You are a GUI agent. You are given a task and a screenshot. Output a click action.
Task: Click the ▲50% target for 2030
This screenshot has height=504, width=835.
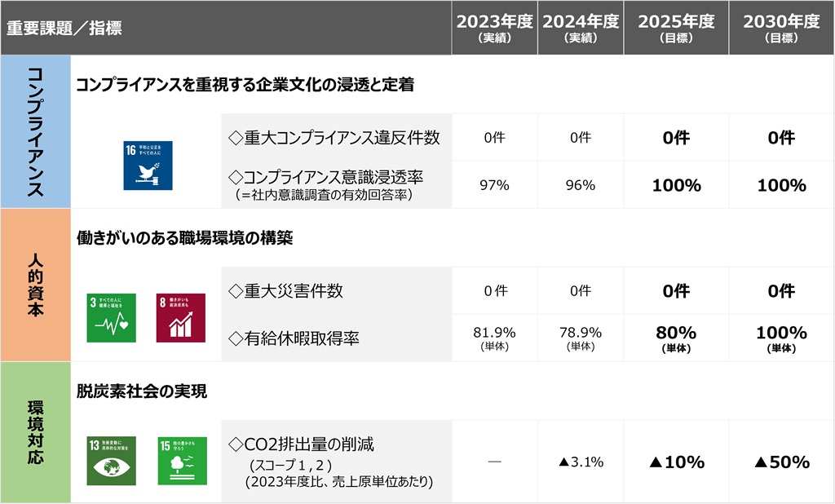point(781,462)
